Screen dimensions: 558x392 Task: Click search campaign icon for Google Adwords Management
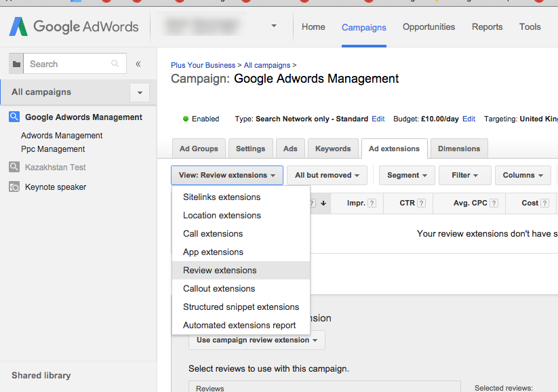[x=14, y=117]
